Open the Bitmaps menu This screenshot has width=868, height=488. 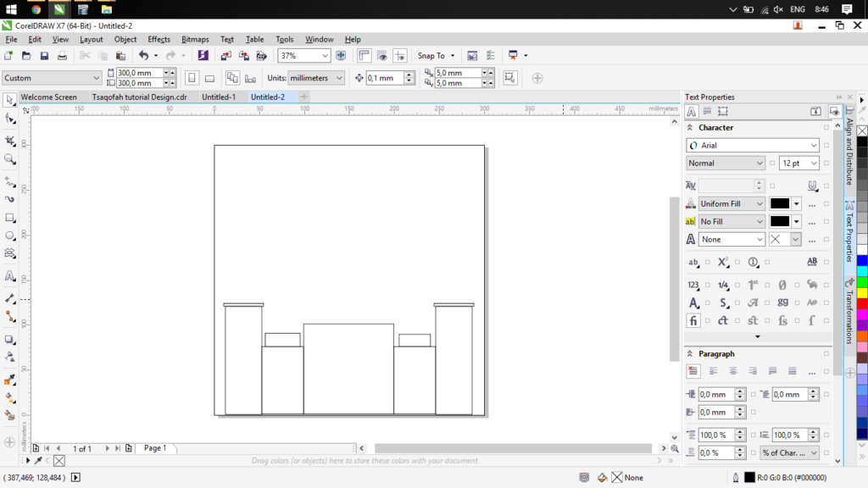[x=195, y=39]
